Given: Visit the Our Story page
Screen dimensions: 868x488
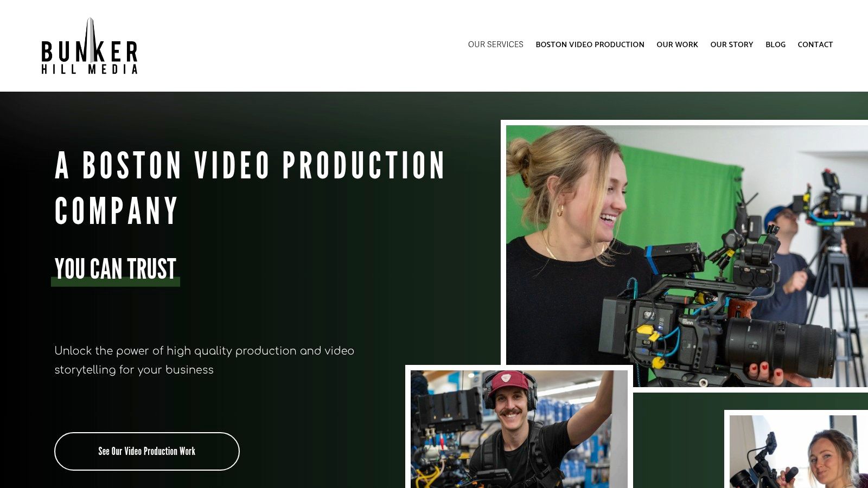Looking at the screenshot, I should 732,44.
